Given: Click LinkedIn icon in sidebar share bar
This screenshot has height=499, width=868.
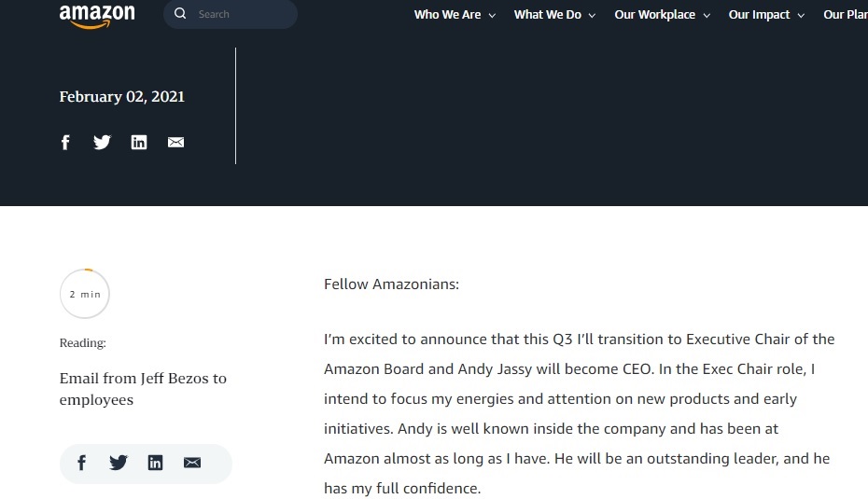Looking at the screenshot, I should tap(155, 463).
